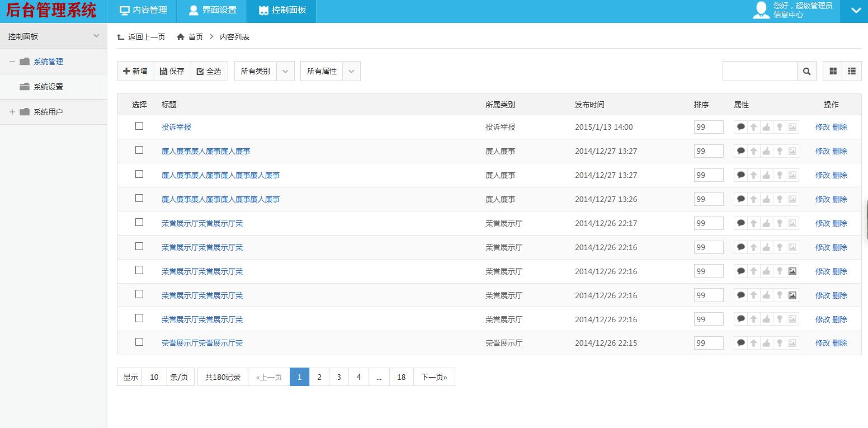Screen dimensions: 868x428
Task: Switch to the 界面设置 tab
Action: (213, 11)
